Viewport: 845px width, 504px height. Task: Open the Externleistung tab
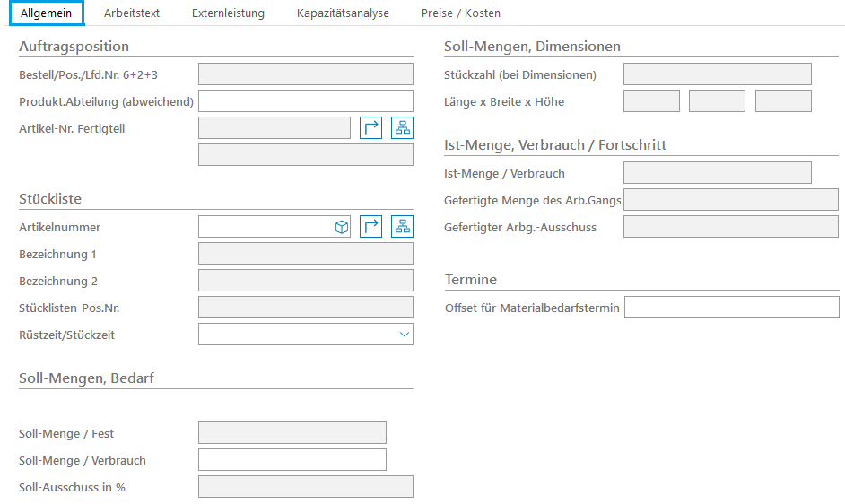click(x=228, y=13)
